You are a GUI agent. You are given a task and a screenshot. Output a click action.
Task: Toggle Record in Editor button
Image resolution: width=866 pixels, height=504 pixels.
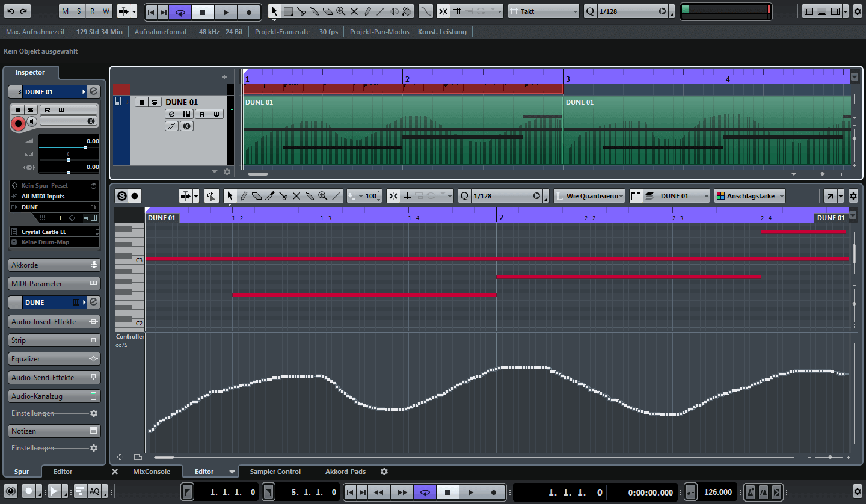(x=135, y=196)
